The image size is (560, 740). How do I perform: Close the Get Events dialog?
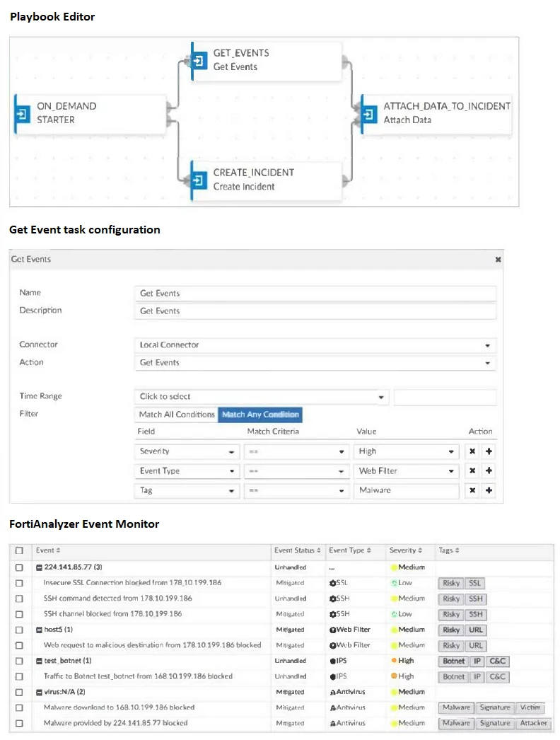coord(498,260)
